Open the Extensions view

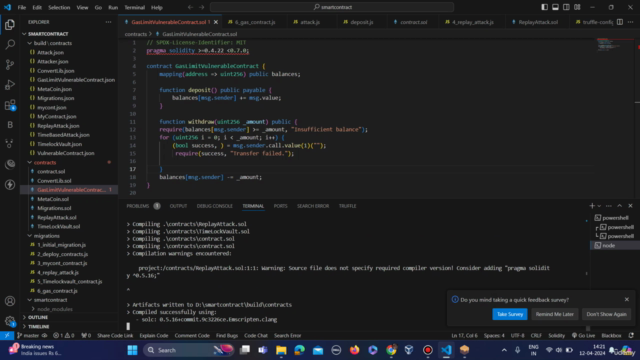tap(10, 105)
